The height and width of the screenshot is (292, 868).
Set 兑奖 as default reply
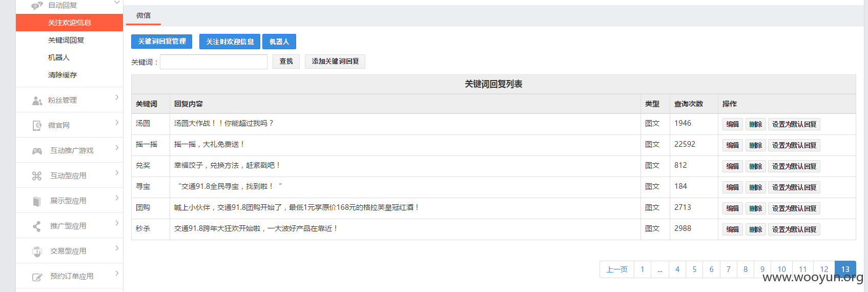(x=794, y=166)
